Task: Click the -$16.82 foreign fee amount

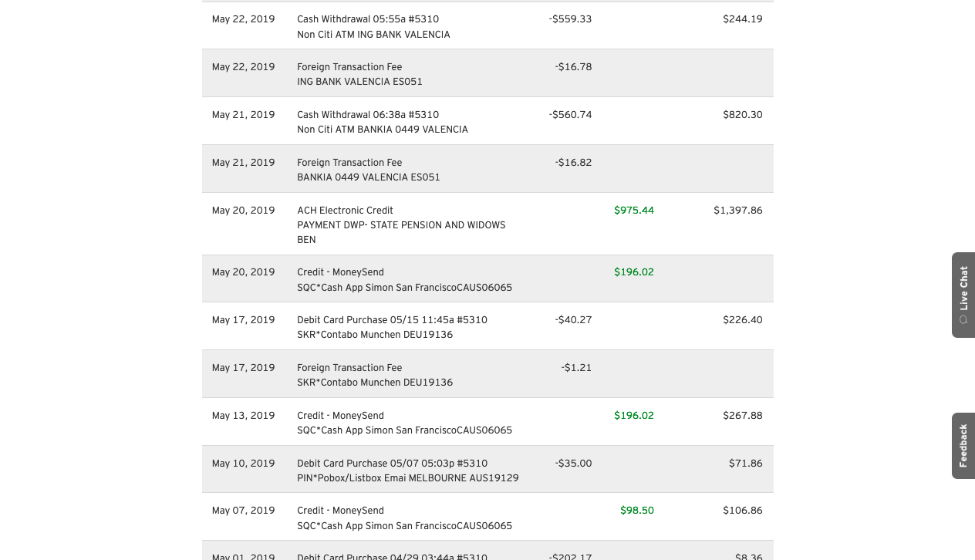Action: (x=573, y=163)
